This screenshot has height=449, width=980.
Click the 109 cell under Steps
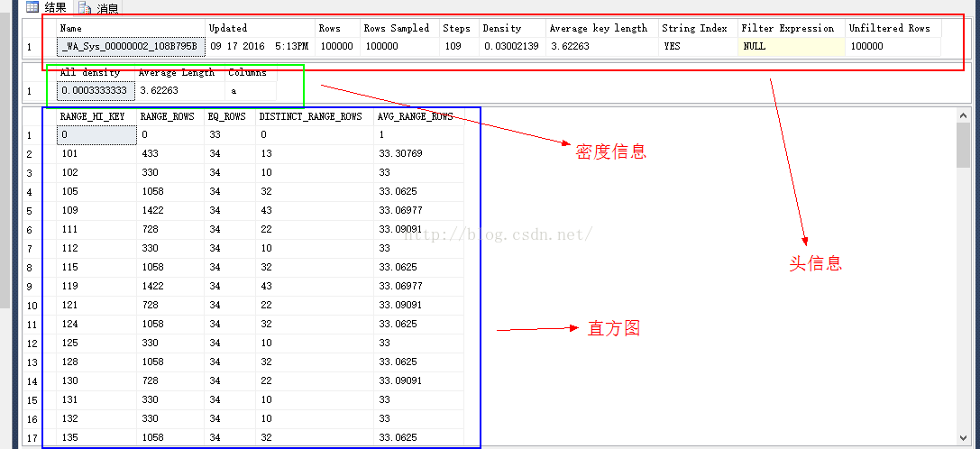[x=459, y=46]
